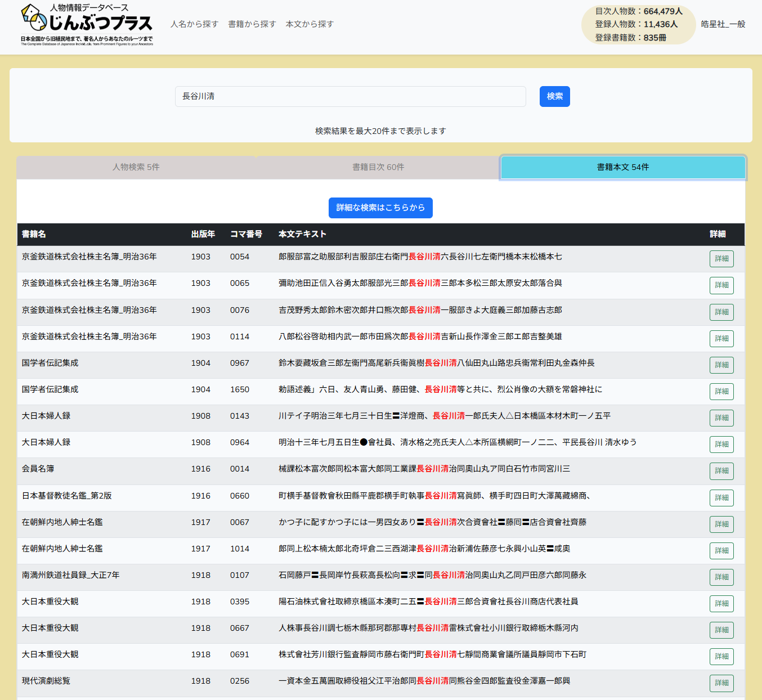Focus the search field containing 長谷川清
This screenshot has height=700, width=762.
tap(350, 96)
